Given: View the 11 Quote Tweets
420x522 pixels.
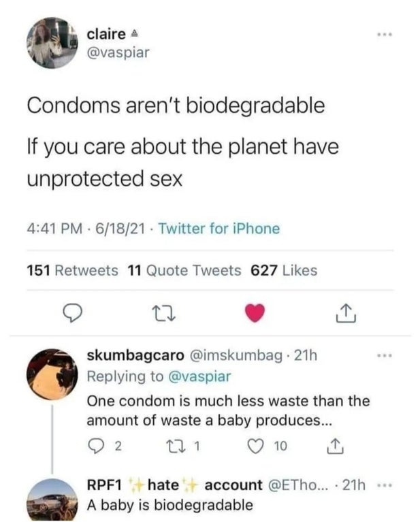Looking at the screenshot, I should (x=184, y=271).
